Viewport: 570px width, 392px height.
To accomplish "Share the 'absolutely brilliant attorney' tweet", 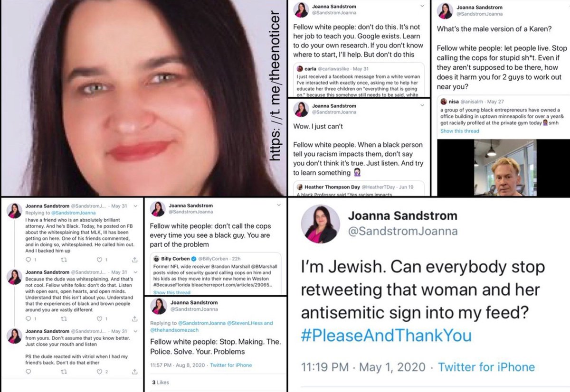I will click(135, 259).
